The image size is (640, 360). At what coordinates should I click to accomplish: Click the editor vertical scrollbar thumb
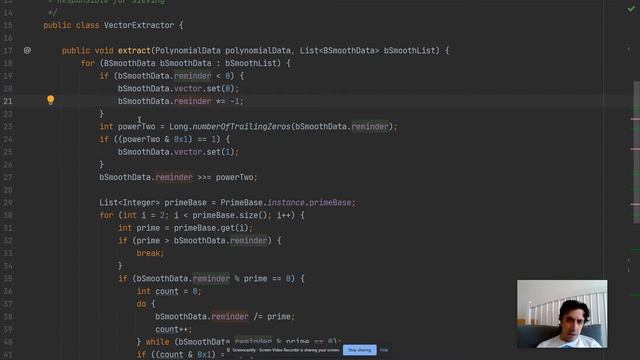point(636,152)
